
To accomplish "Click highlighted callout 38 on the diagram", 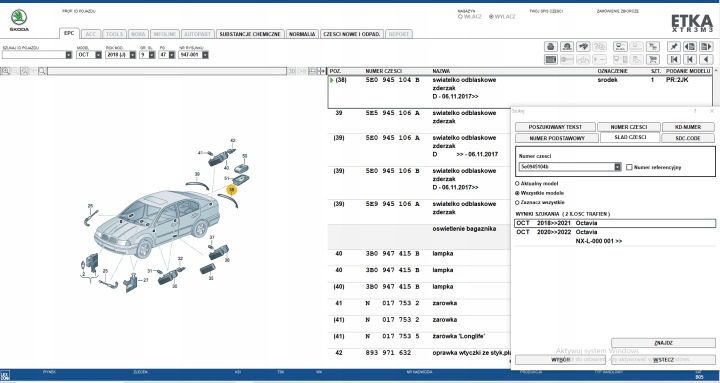I will pyautogui.click(x=232, y=189).
